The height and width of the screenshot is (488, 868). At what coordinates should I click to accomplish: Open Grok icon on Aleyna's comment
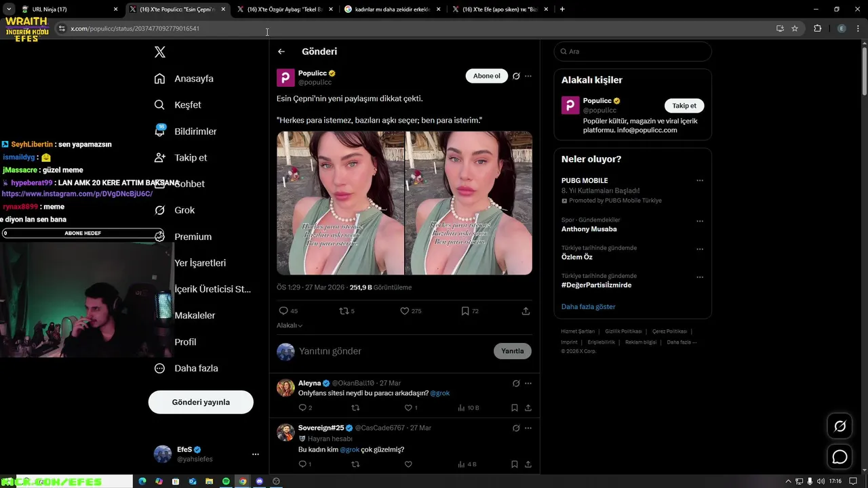[516, 384]
